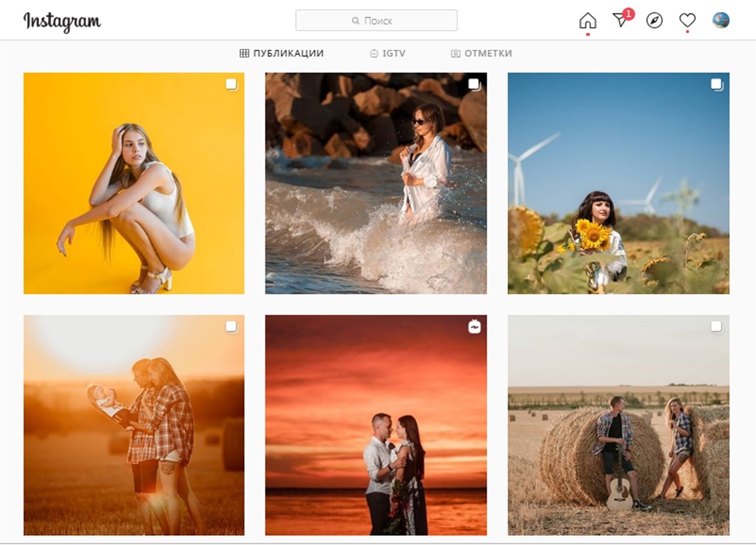The image size is (756, 545).
Task: Open the activity heart icon
Action: point(687,21)
